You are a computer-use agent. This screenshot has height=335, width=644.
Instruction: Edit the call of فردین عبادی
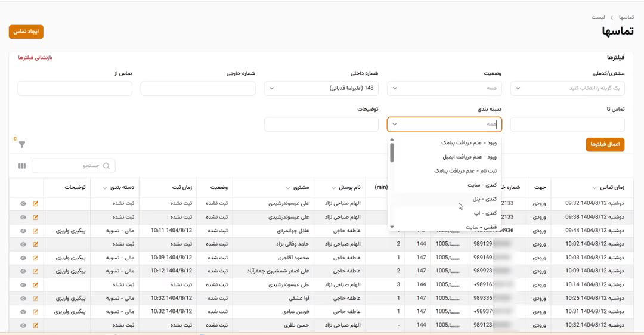click(36, 312)
